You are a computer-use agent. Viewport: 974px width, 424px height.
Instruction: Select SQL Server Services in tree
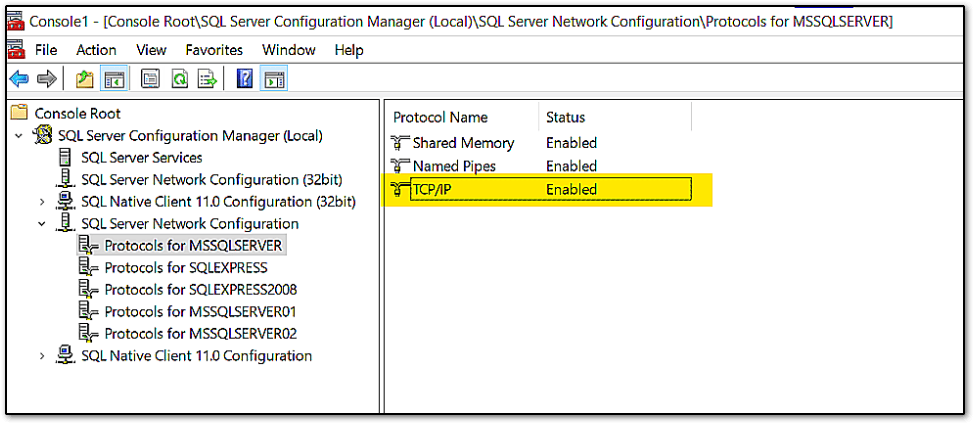pos(141,157)
